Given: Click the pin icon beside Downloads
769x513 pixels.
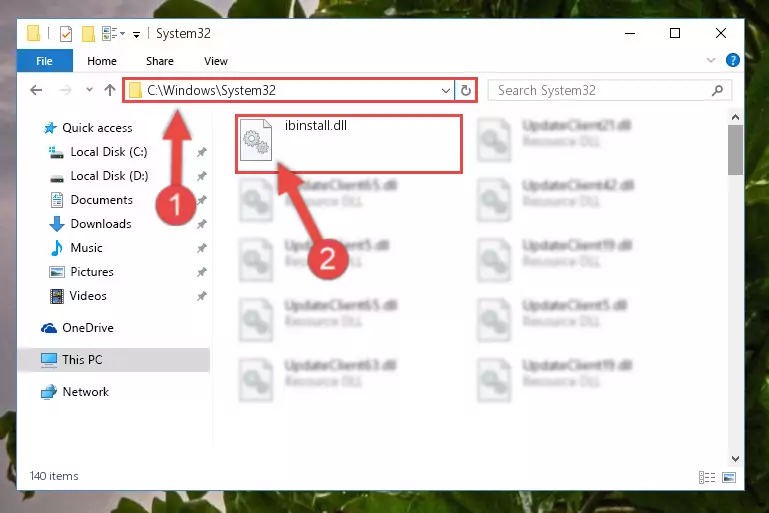Looking at the screenshot, I should point(202,224).
